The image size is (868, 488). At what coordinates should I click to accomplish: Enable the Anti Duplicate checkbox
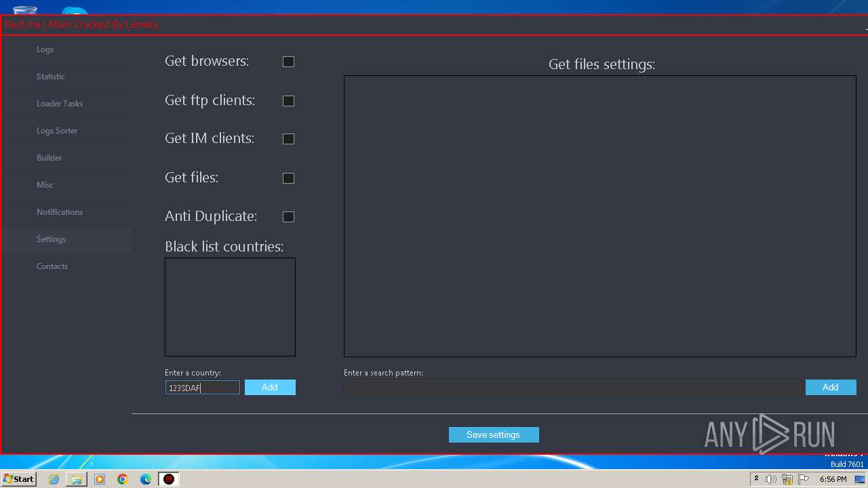pyautogui.click(x=288, y=217)
